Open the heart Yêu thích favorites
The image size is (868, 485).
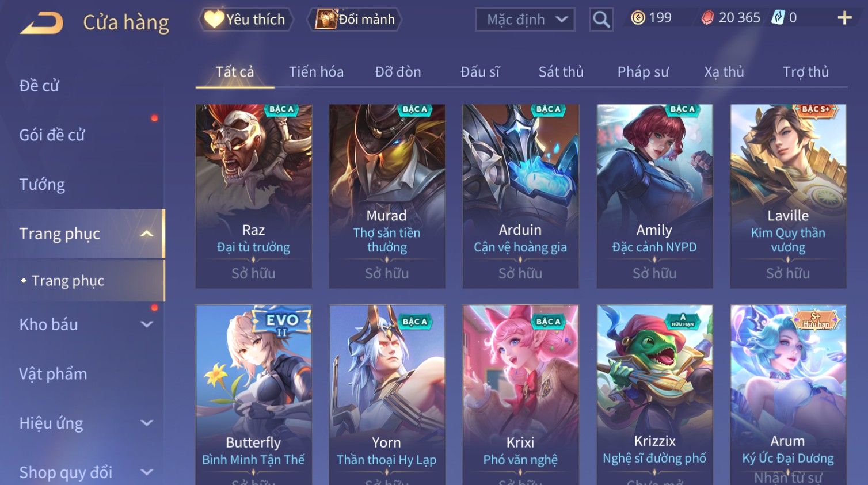tap(246, 20)
